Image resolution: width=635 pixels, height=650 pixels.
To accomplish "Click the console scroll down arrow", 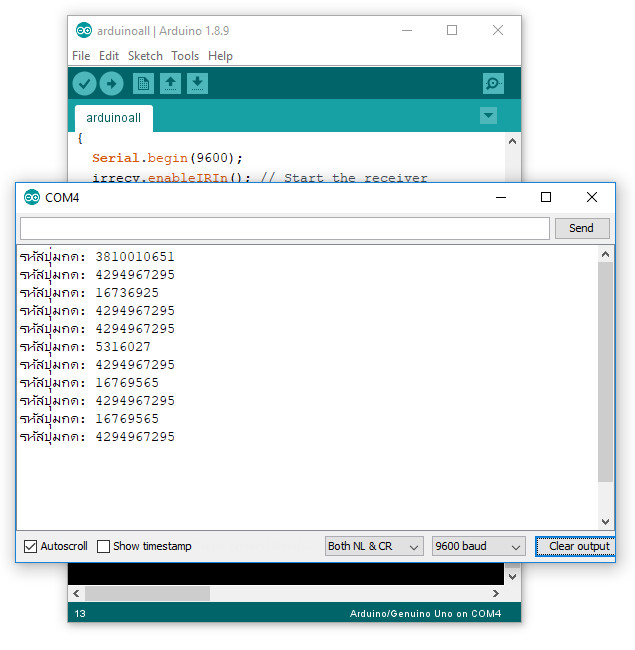I will click(x=512, y=577).
